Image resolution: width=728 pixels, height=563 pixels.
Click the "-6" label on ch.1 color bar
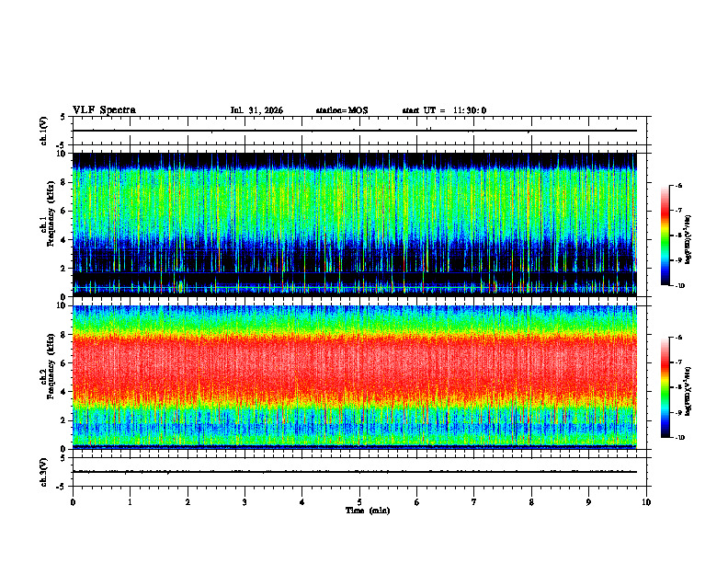678,185
